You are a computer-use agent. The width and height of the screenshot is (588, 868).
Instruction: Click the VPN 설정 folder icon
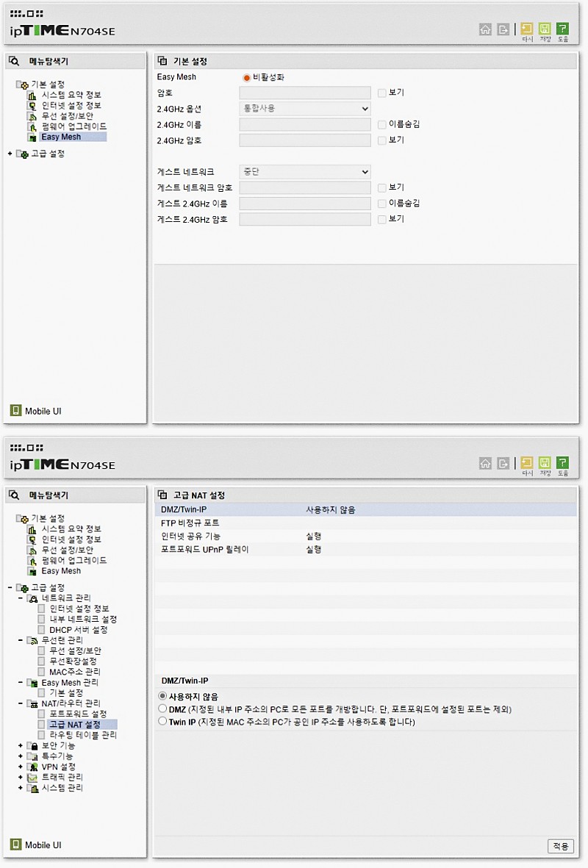tap(32, 767)
